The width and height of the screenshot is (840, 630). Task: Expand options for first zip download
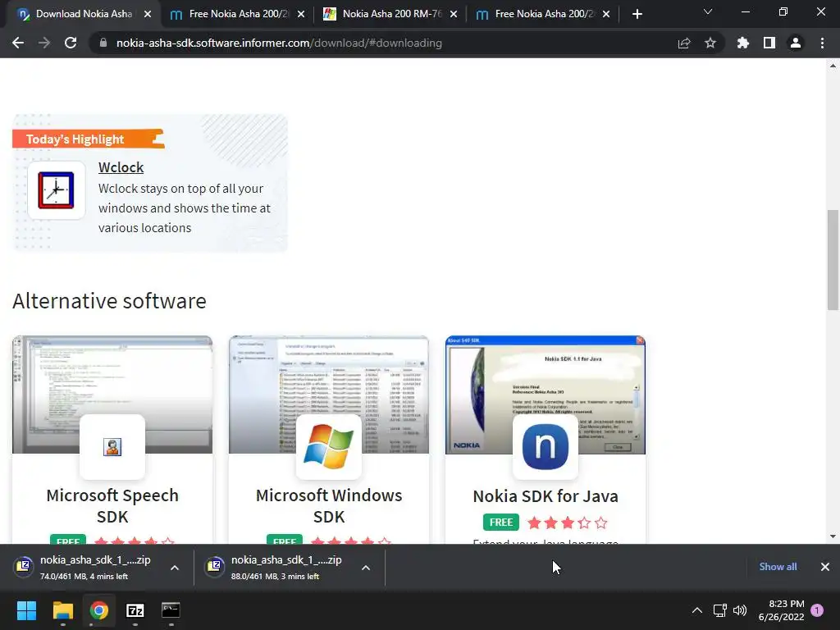(x=175, y=568)
